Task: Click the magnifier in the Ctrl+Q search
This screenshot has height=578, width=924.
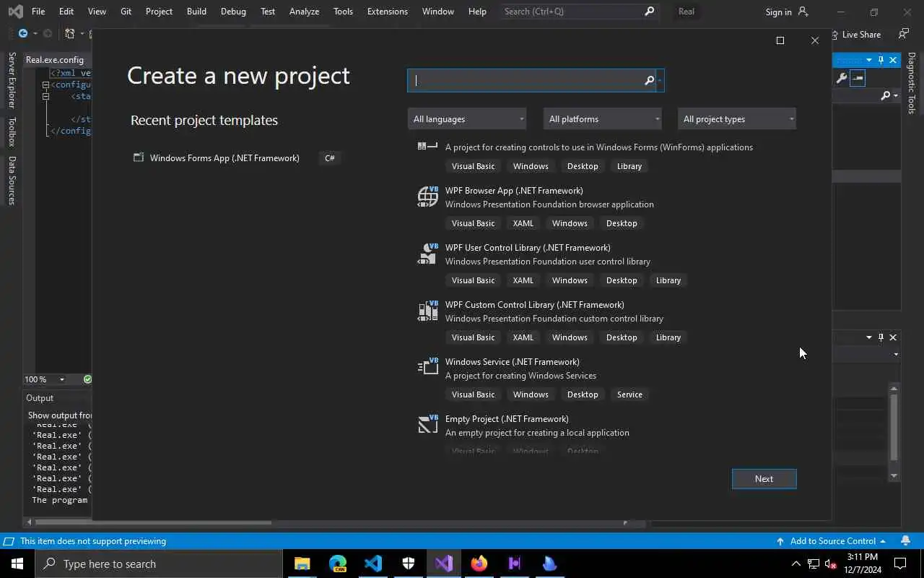Action: pos(649,12)
